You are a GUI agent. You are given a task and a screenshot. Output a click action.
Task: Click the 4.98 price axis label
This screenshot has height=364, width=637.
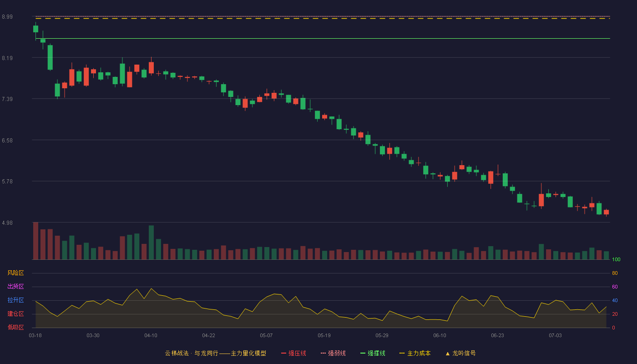(7, 223)
